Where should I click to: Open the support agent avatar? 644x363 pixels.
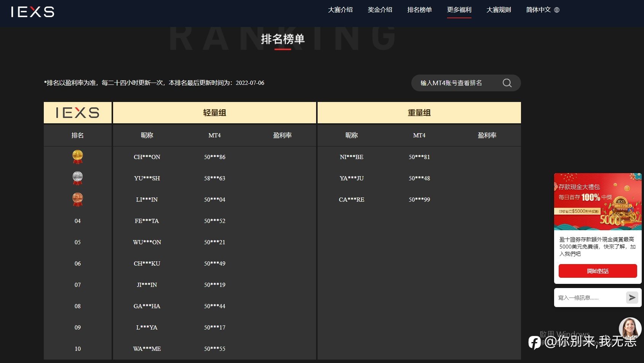[x=630, y=329]
